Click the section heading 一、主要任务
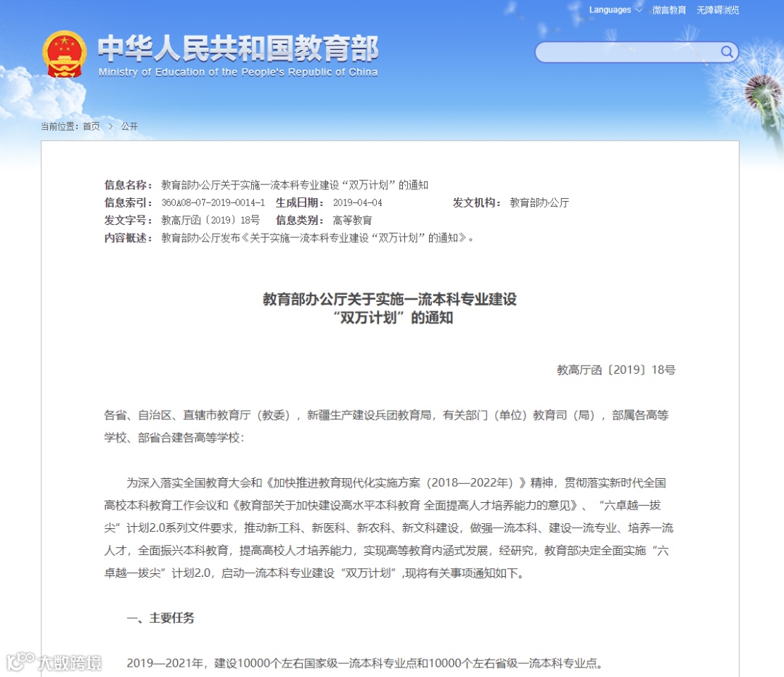The image size is (784, 677). pos(160,618)
